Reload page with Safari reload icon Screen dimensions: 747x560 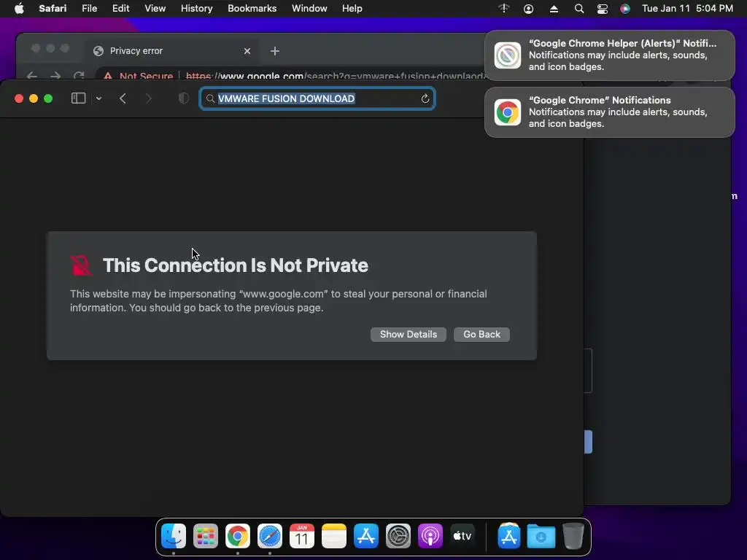[x=425, y=98]
